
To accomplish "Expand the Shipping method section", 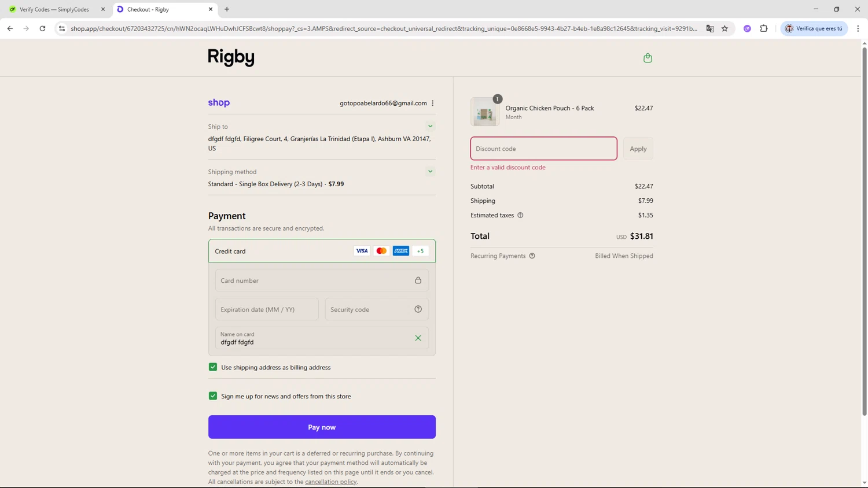I will 430,171.
